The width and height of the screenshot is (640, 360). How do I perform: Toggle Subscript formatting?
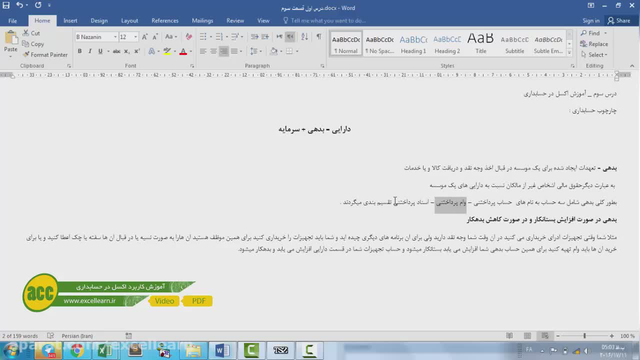pyautogui.click(x=127, y=51)
